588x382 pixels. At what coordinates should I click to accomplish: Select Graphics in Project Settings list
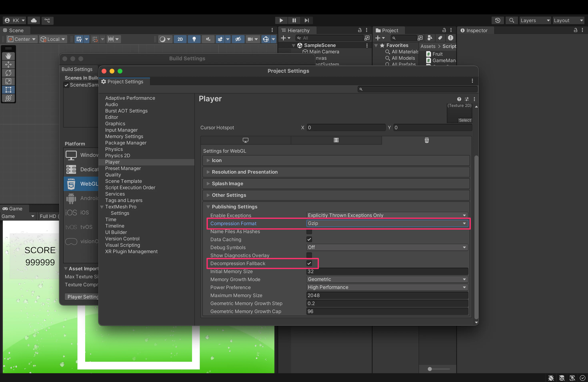pos(115,124)
